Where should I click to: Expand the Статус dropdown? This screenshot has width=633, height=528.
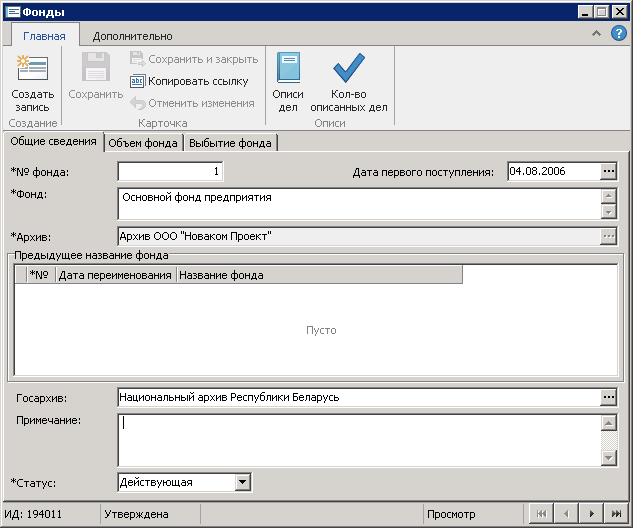(242, 482)
